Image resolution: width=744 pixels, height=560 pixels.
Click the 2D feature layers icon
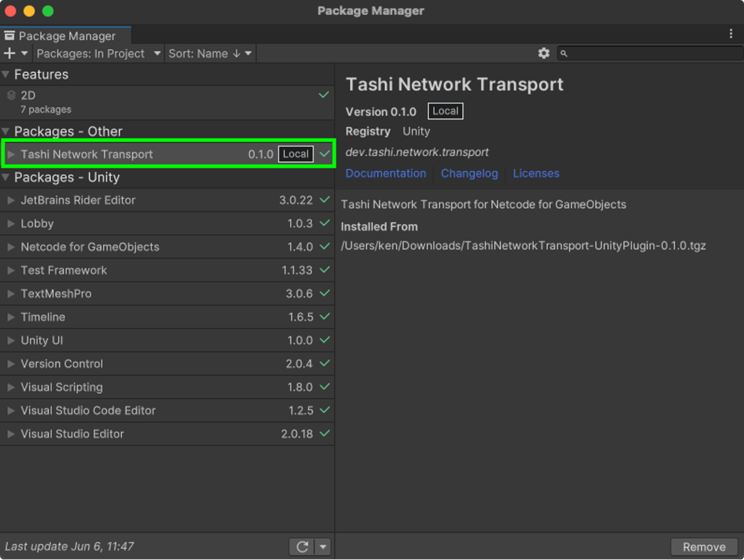point(11,95)
